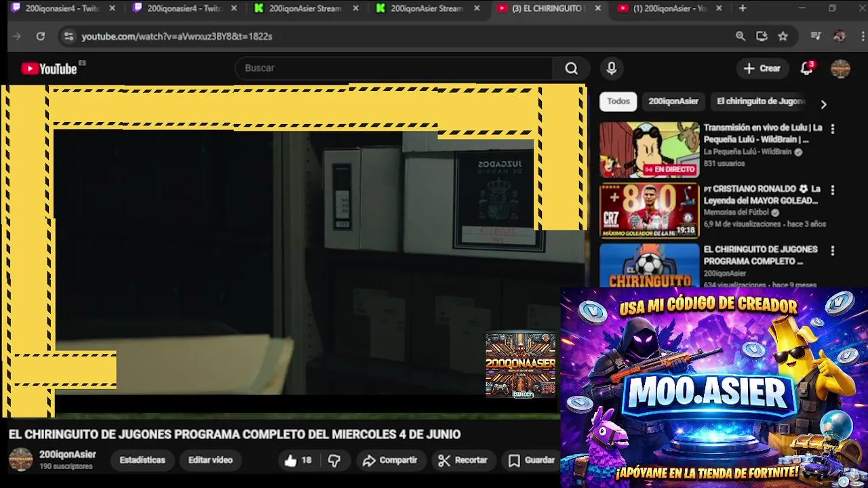Click the zoom magnifier icon in address bar
This screenshot has width=868, height=488.
click(741, 37)
